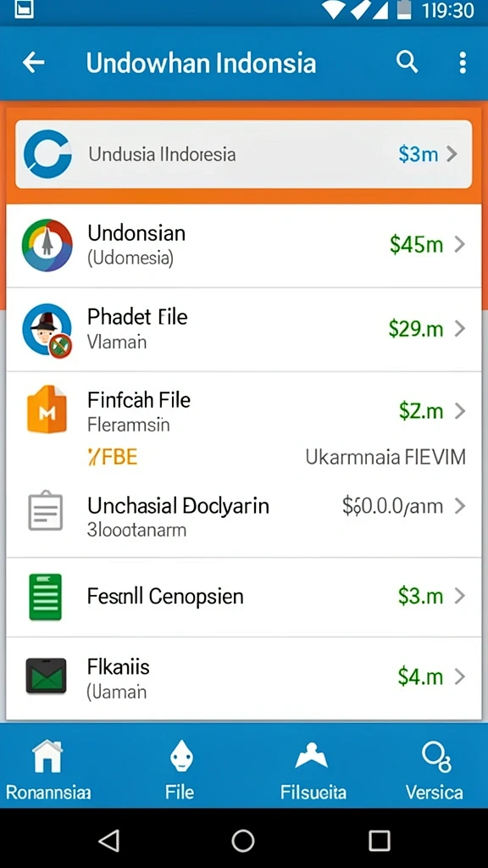Tap the blue circular Undusia Indoresia icon
This screenshot has width=488, height=868.
point(47,154)
